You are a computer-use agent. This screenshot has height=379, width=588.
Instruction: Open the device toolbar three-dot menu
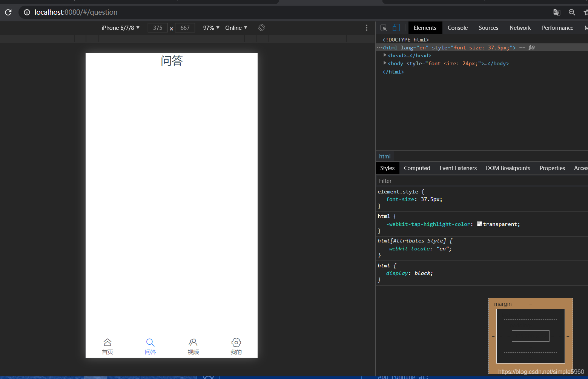(x=366, y=28)
